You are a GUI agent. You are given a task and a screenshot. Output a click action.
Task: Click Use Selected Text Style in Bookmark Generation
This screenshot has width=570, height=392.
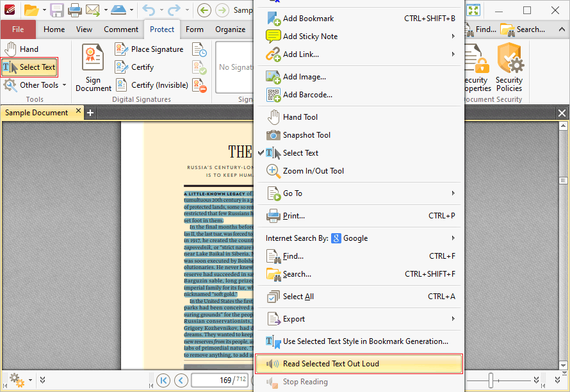365,341
